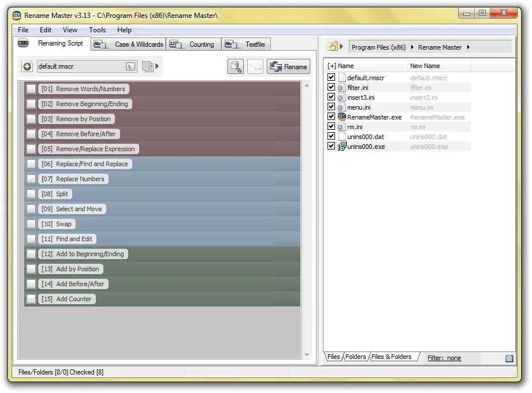Screen dimensions: 532x393
Task: Click the Rename Master title bar logo
Action: pyautogui.click(x=17, y=16)
